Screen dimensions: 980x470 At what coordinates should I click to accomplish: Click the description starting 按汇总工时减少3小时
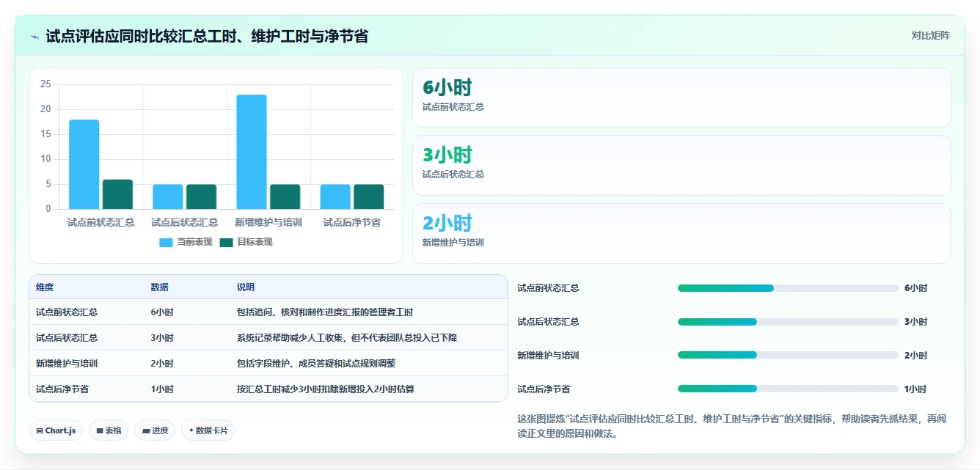click(326, 389)
